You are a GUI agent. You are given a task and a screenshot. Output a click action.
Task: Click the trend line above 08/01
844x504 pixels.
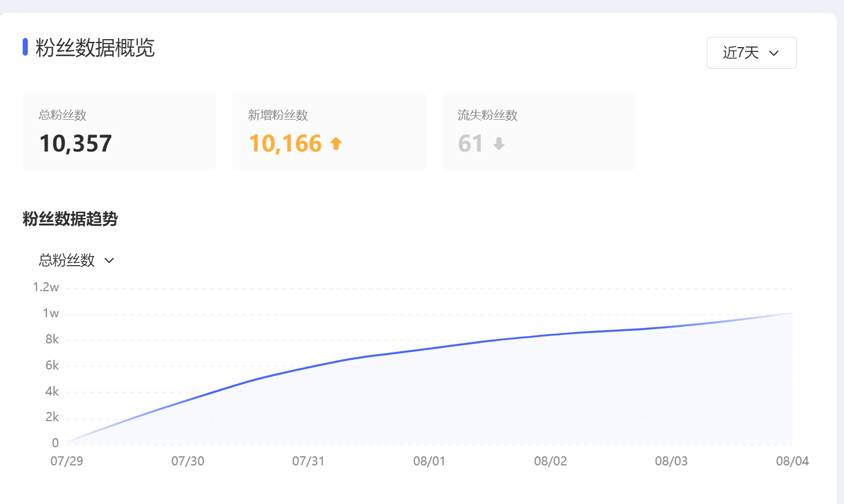pos(430,348)
